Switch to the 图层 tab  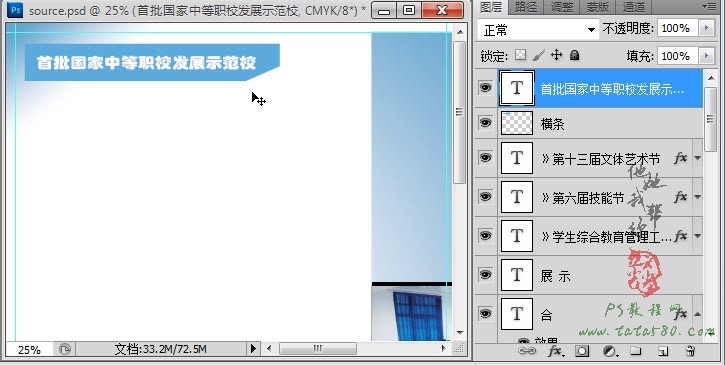click(492, 6)
